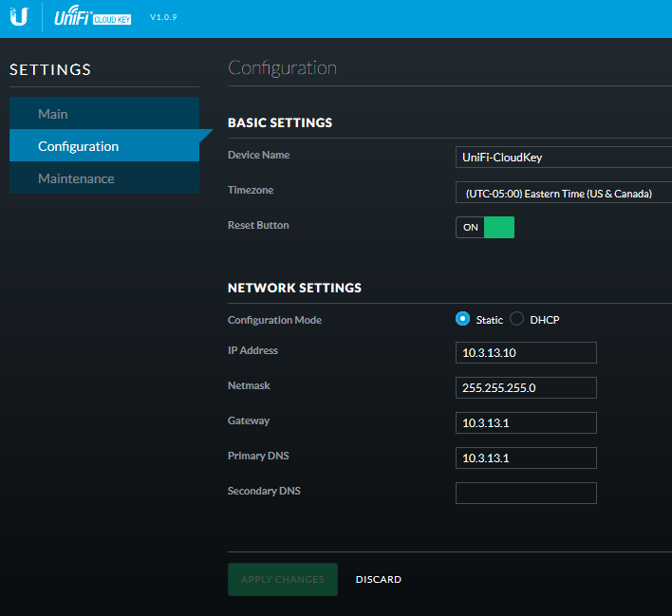Click the IP Address input field
Image resolution: width=672 pixels, height=616 pixels.
[526, 352]
